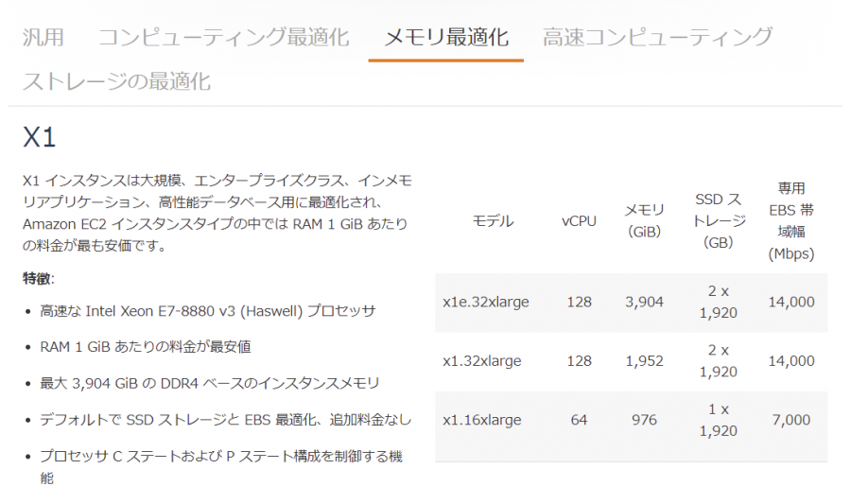Open the コンピューティング最適化 tab
Screen dimensions: 851x504
click(223, 38)
